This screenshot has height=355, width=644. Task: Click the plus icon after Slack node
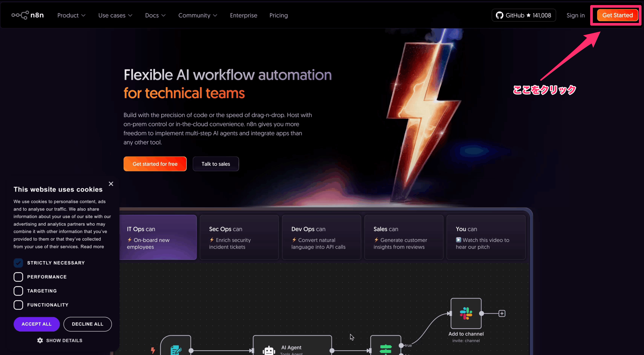502,313
